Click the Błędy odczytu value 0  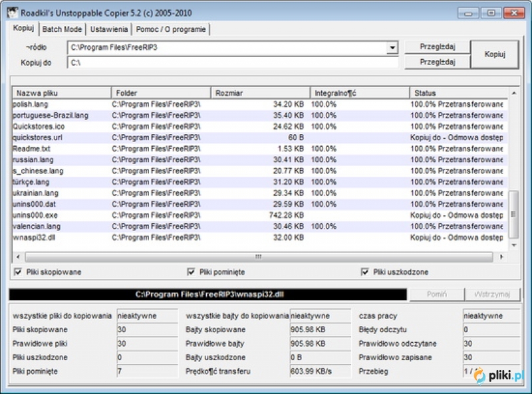[x=491, y=330]
